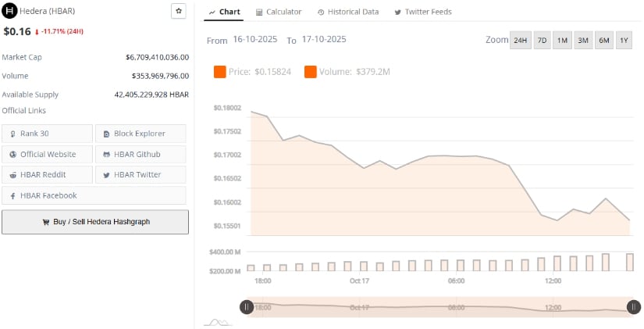This screenshot has width=644, height=329.
Task: Grab the left range slider handle
Action: click(247, 307)
